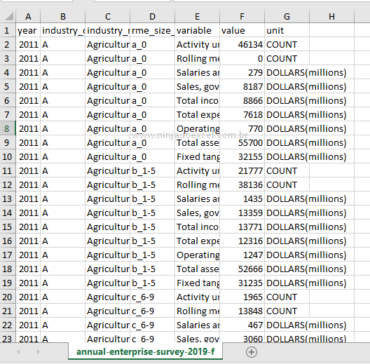Select column A header
Screen dimensions: 370x364
pyautogui.click(x=28, y=17)
